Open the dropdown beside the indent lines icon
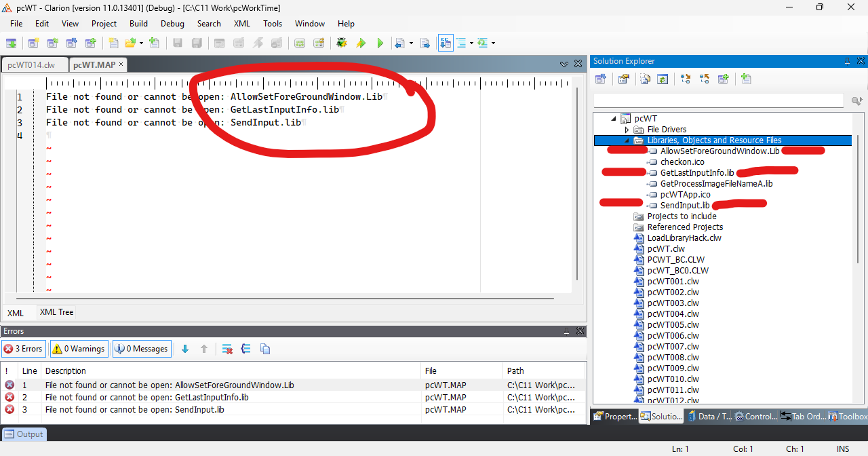Viewport: 868px width, 456px height. [471, 43]
